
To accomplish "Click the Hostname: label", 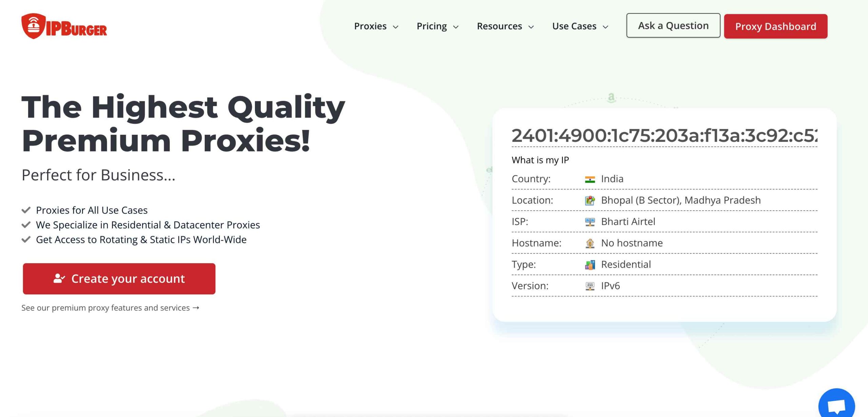I will [x=536, y=243].
